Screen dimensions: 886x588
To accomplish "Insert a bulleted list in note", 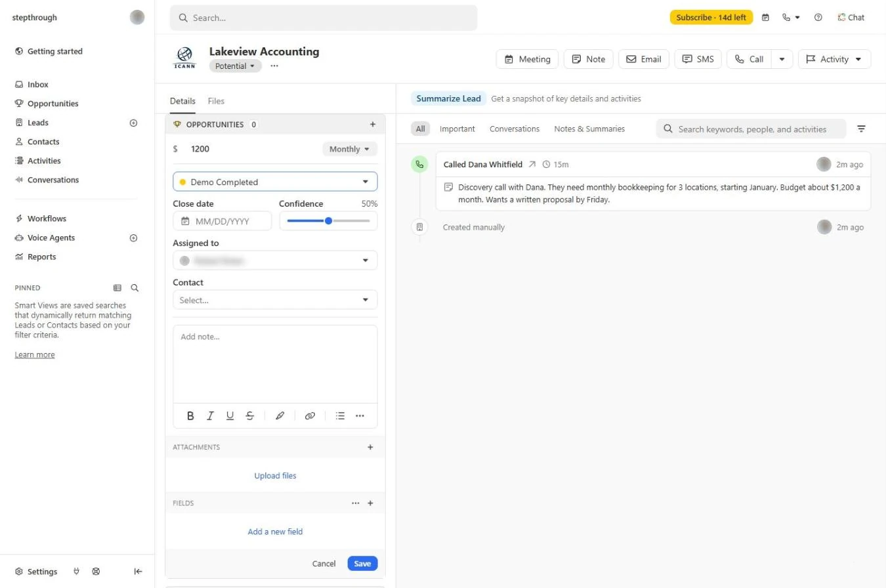I will click(340, 415).
